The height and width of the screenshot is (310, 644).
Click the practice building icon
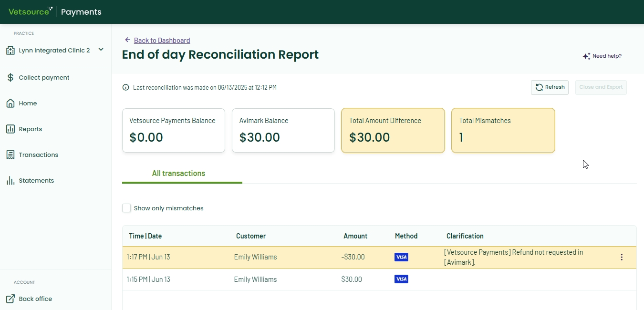pyautogui.click(x=10, y=50)
